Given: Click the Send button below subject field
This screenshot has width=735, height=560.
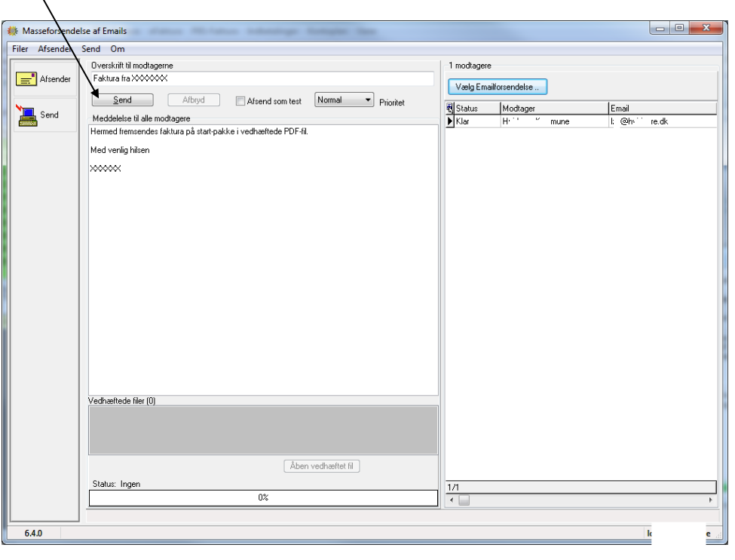Looking at the screenshot, I should click(x=122, y=99).
